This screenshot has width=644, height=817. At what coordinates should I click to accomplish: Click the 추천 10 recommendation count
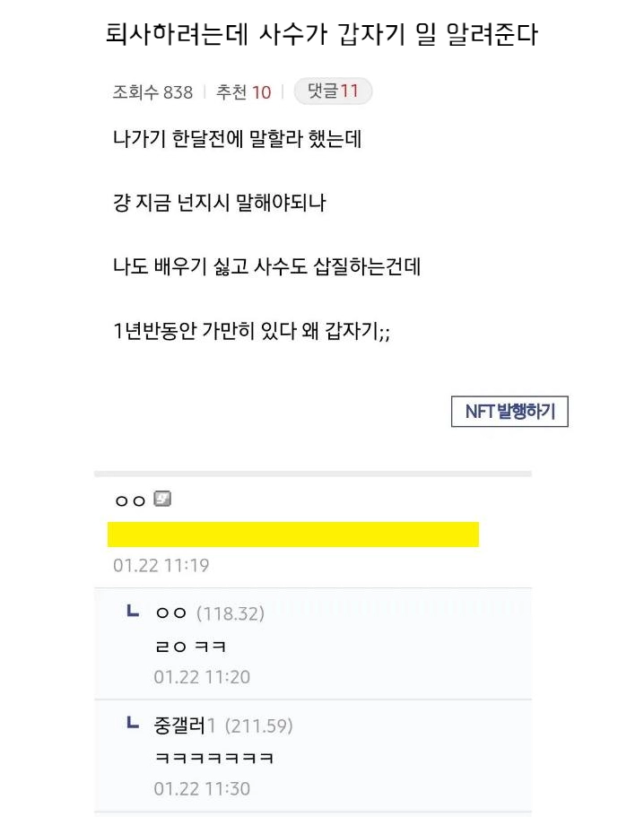point(243,92)
